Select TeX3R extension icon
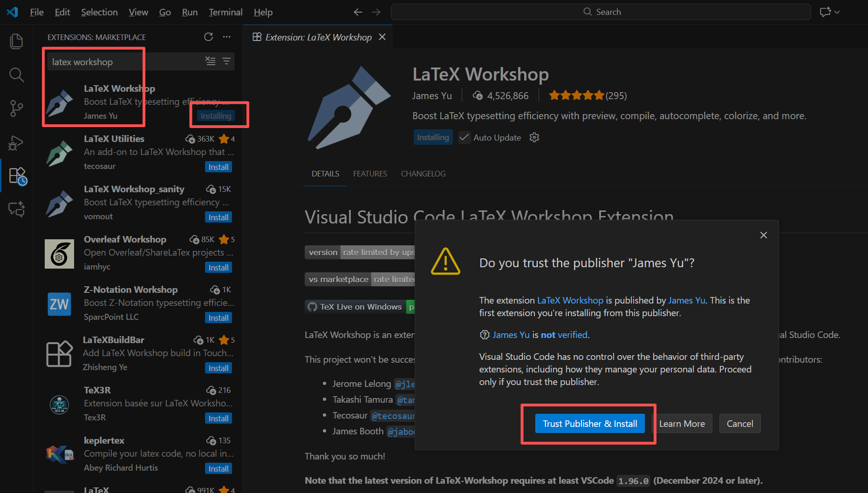The image size is (868, 493). 60,404
